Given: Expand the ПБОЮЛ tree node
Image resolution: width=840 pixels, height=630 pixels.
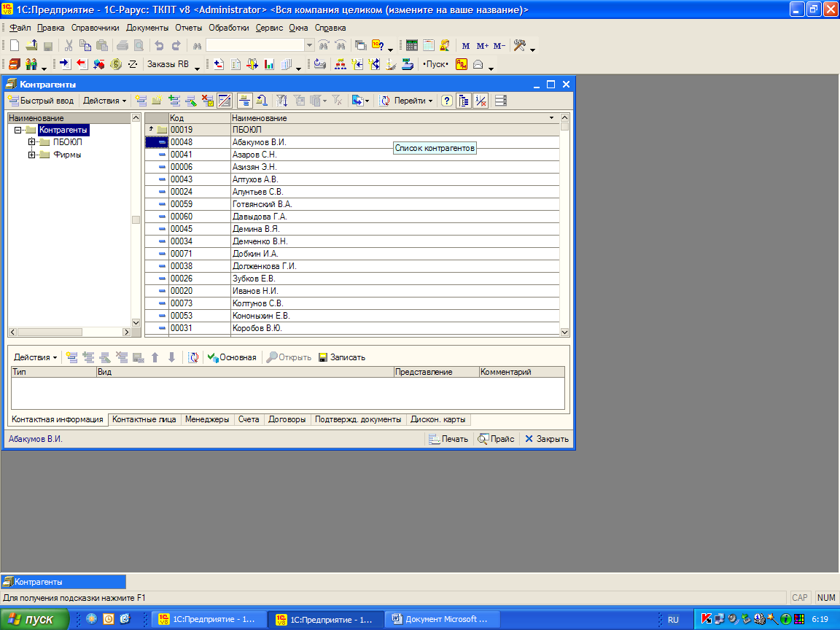Looking at the screenshot, I should 31,142.
